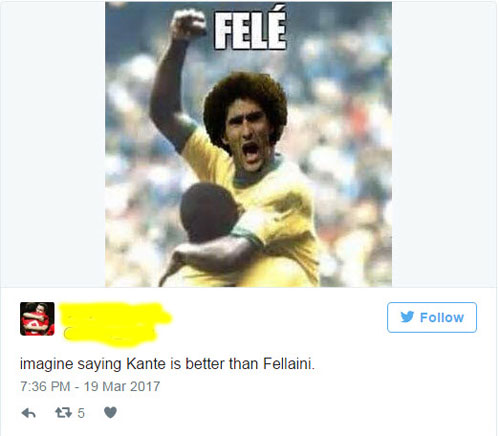Click the FELÉ caption on the meme

pos(250,31)
